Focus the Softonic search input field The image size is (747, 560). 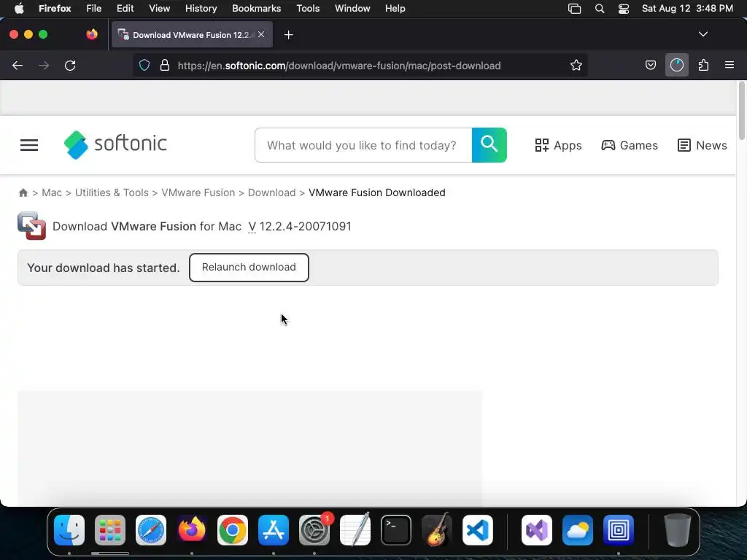[x=363, y=145]
